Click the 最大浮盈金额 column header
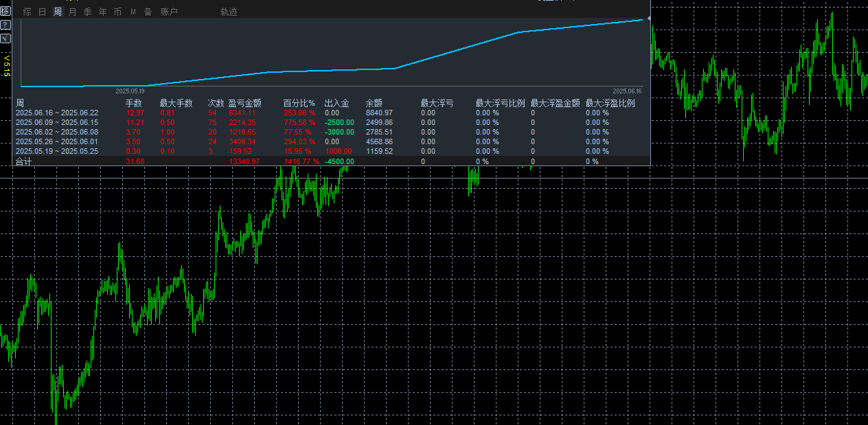 [x=556, y=103]
